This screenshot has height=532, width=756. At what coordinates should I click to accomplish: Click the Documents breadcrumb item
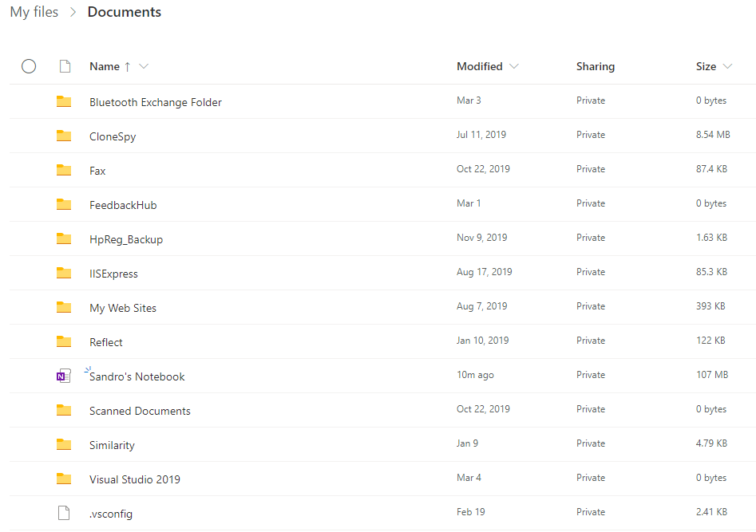click(x=124, y=12)
